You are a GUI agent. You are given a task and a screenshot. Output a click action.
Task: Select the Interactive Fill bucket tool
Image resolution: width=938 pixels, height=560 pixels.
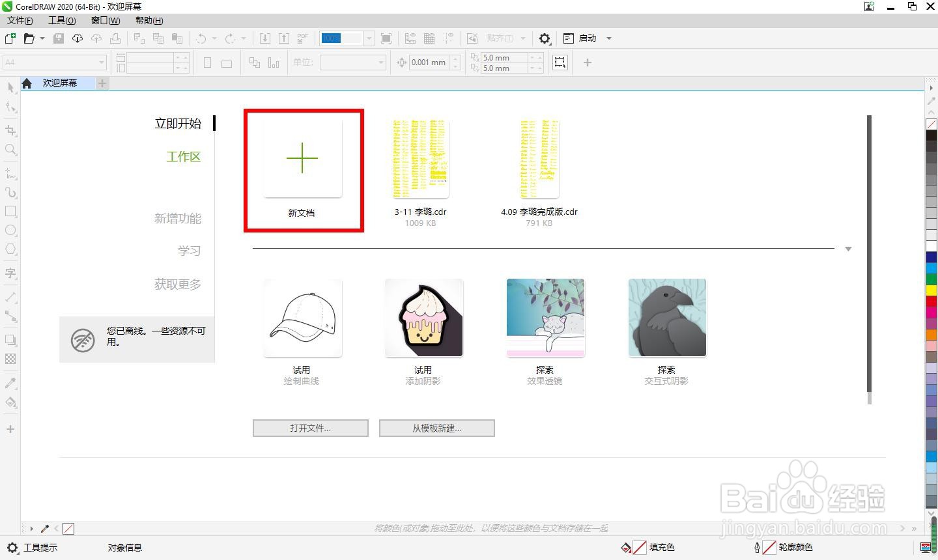point(10,402)
